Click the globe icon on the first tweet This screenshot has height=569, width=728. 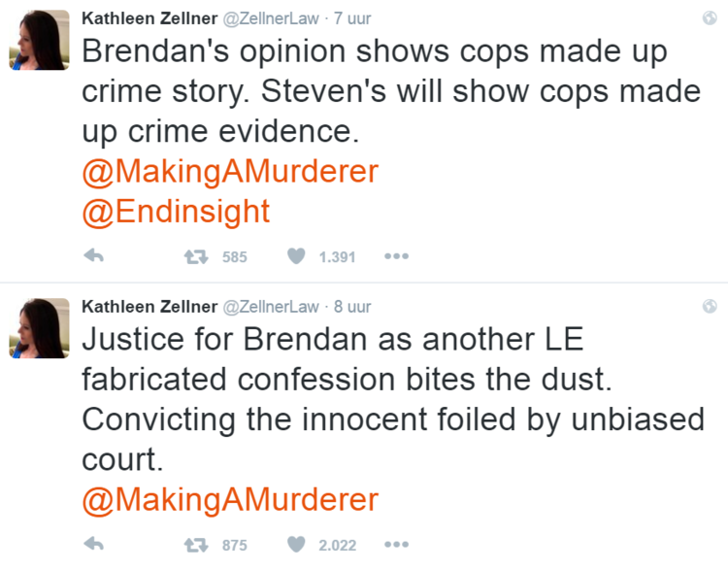(x=710, y=19)
